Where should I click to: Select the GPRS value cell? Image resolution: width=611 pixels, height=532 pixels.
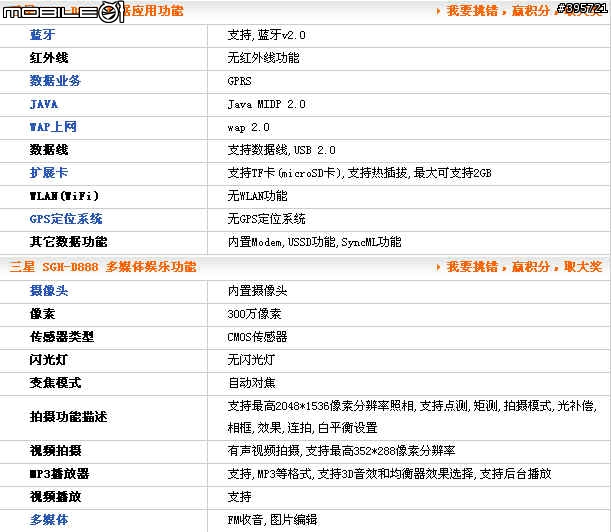pos(239,81)
